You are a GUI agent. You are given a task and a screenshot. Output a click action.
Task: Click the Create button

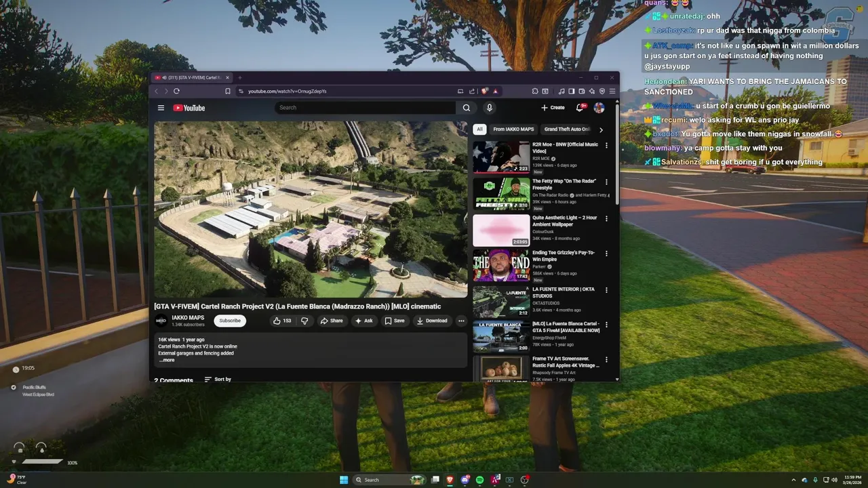click(x=553, y=108)
